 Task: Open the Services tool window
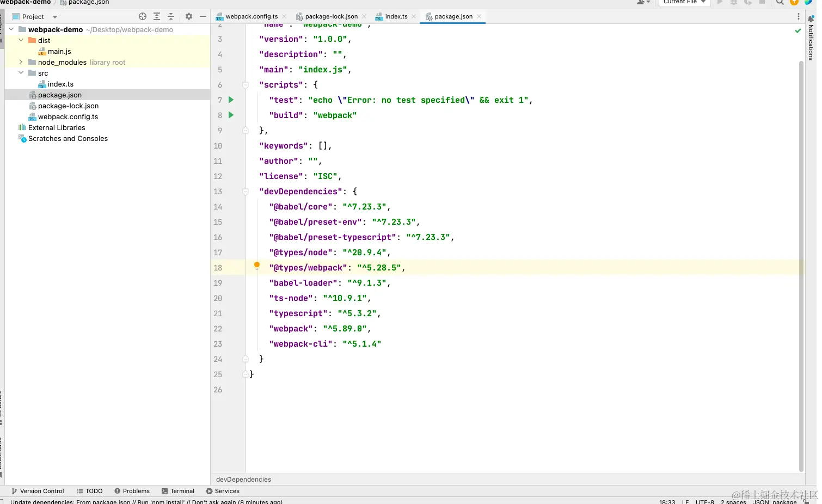(x=222, y=491)
